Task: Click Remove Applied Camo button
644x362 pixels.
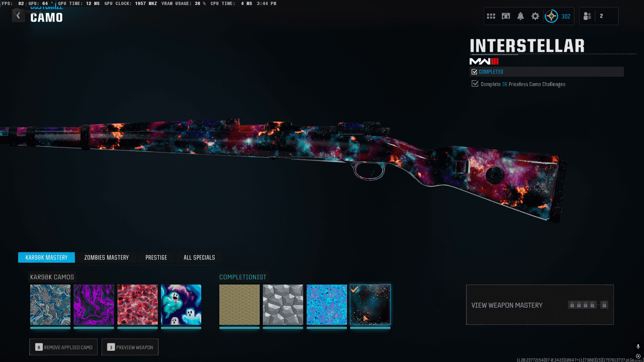Action: (63, 347)
